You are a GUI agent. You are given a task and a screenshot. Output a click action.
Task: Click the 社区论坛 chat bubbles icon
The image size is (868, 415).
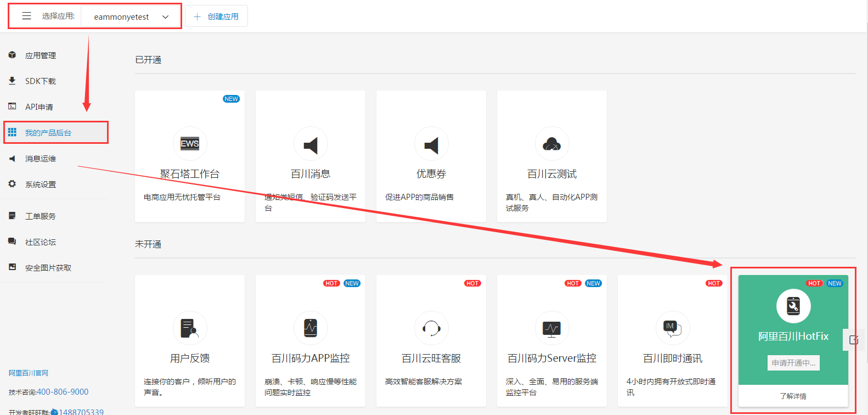12,242
